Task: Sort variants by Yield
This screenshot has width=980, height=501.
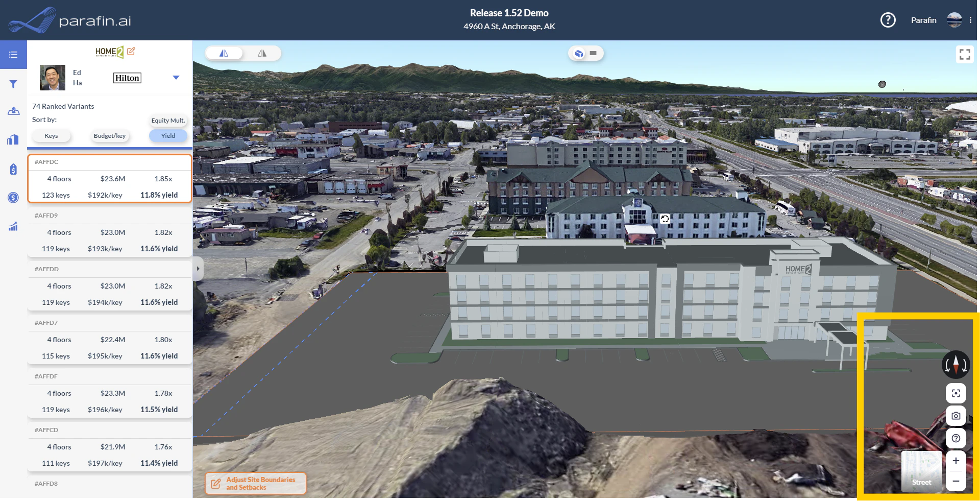Action: coord(168,136)
